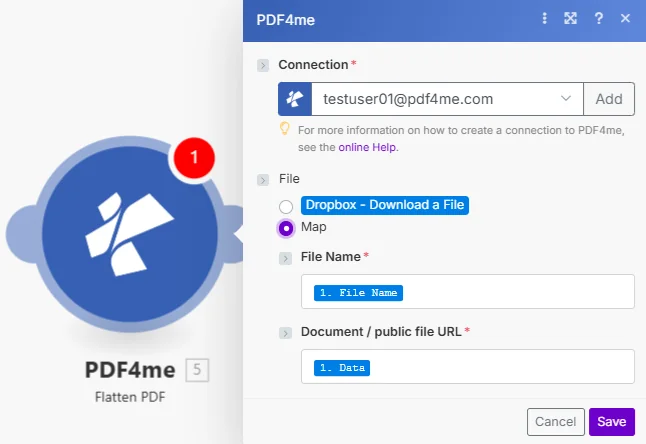Open the testuser01@pdf4me.com connection dropdown
This screenshot has height=444, width=646.
point(447,99)
